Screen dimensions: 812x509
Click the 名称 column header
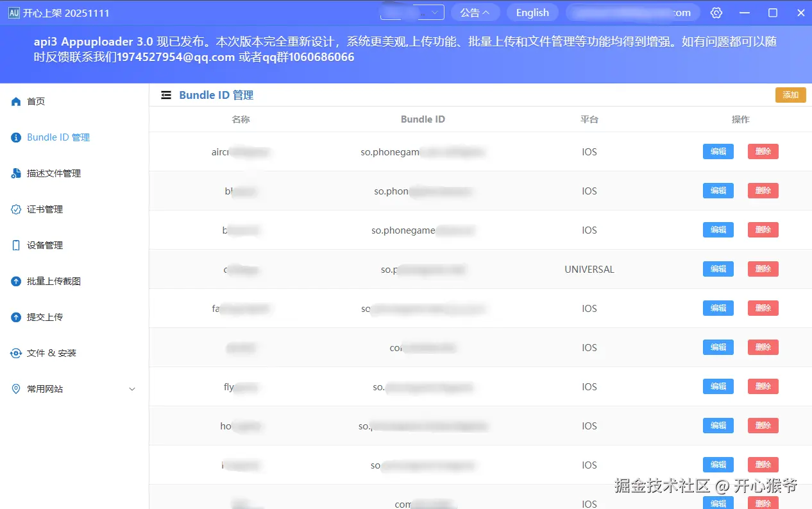tap(241, 119)
